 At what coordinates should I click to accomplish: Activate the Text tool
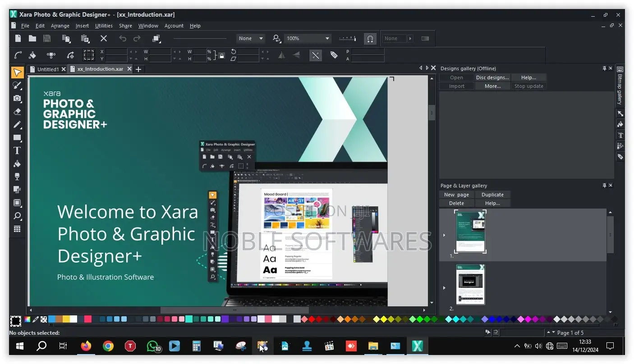17,150
